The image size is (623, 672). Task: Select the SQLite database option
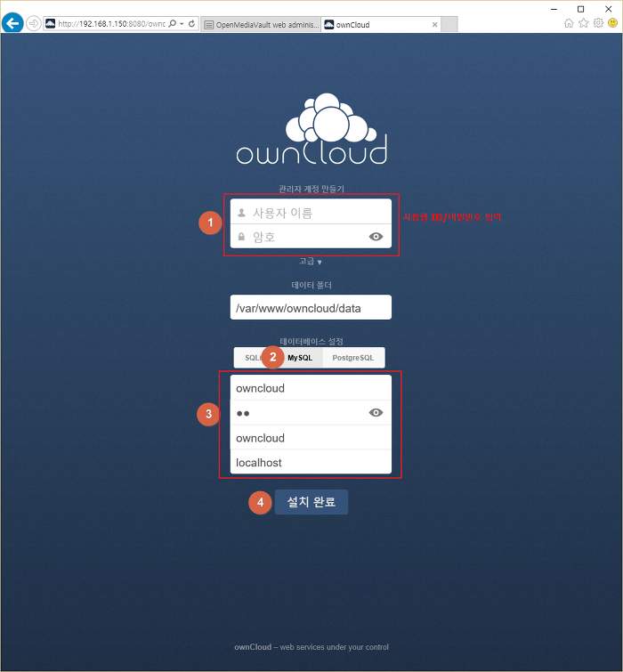coord(254,358)
